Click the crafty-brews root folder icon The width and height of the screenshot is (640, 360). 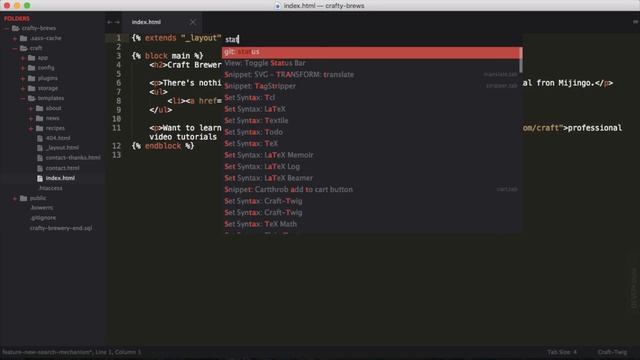point(16,28)
